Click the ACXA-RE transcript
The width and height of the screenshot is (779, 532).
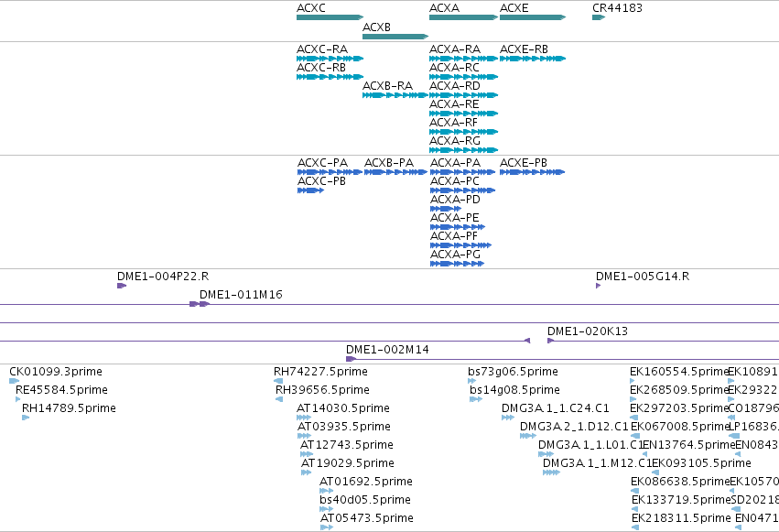[x=463, y=114]
